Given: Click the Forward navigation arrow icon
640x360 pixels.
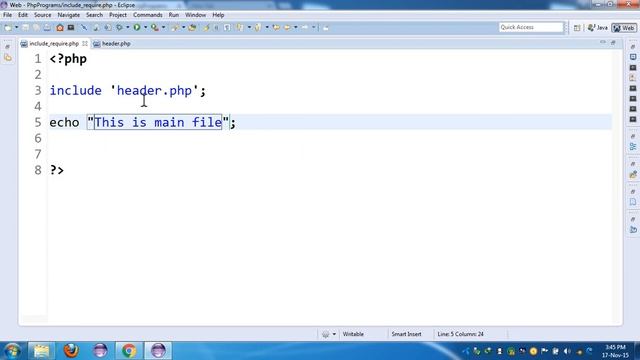Looking at the screenshot, I should pyautogui.click(x=305, y=27).
